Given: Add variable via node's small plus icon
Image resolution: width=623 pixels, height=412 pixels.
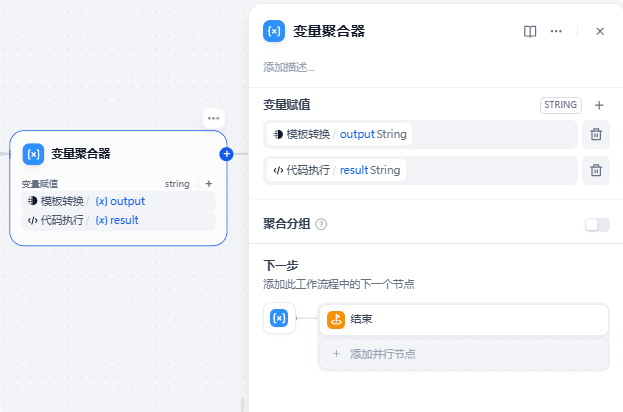Looking at the screenshot, I should (x=209, y=184).
